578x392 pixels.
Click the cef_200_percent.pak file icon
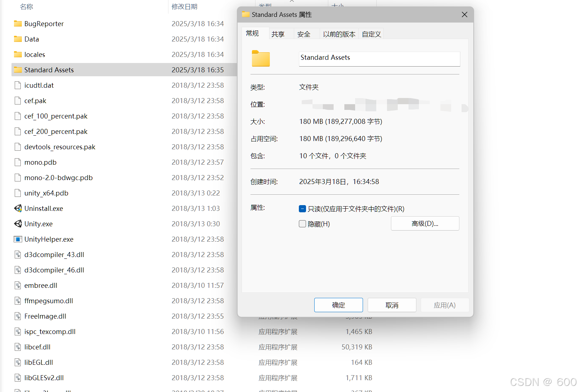pos(18,131)
